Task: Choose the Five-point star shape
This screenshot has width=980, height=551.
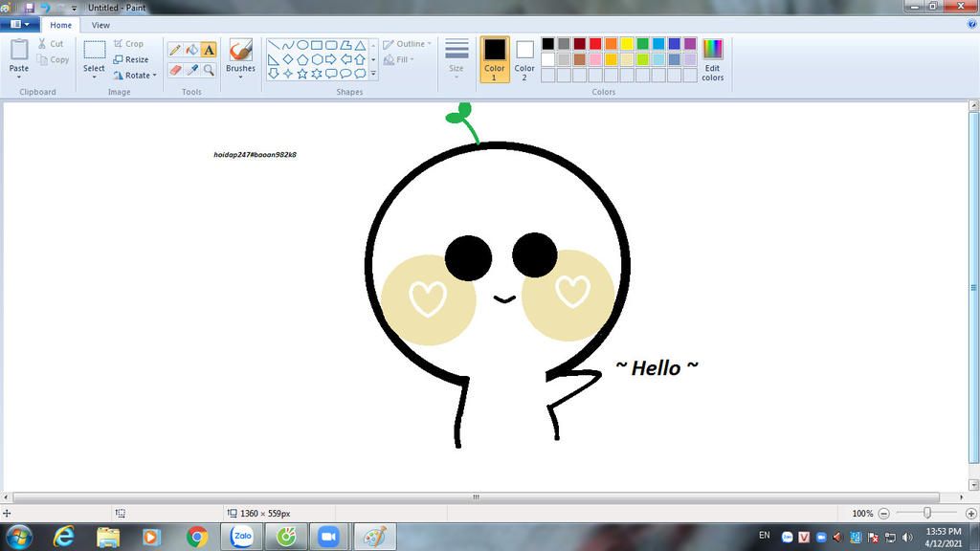Action: coord(302,74)
